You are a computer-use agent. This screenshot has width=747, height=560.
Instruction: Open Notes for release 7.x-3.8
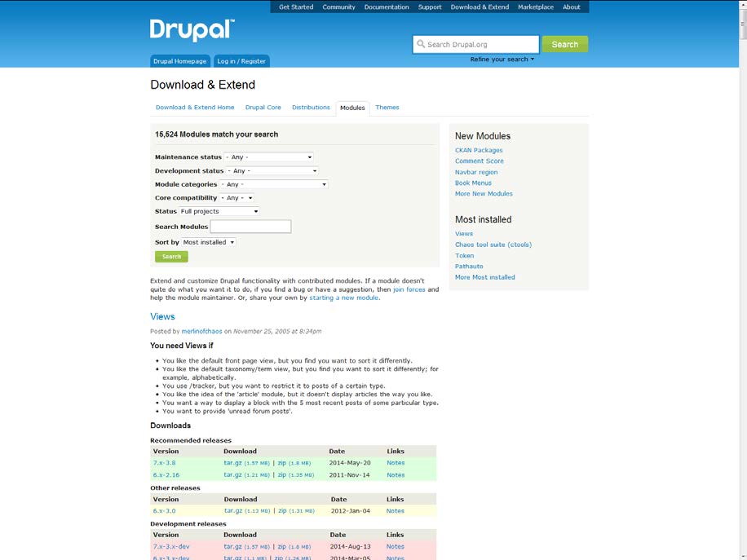click(x=396, y=463)
